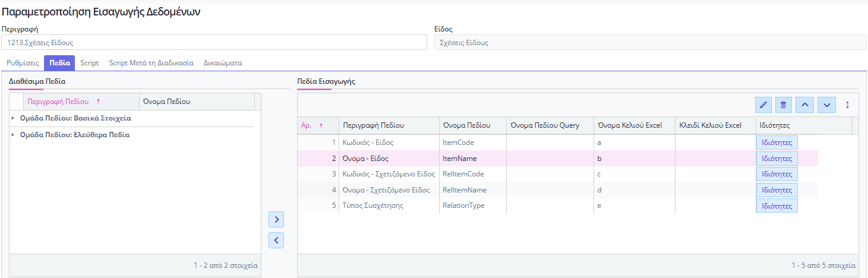Remove a field using the left arrow button
868x278 pixels.
coord(276,240)
